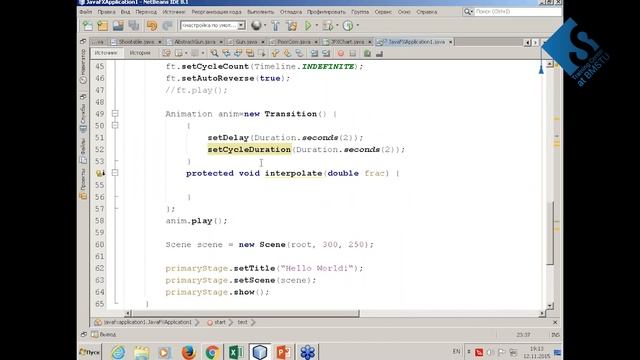
Task: Open the dropdown arrow next to globe icon
Action: click(265, 25)
